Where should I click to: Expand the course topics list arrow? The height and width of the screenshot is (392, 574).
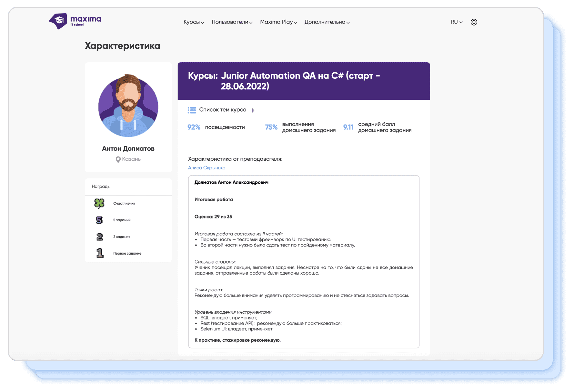point(253,110)
